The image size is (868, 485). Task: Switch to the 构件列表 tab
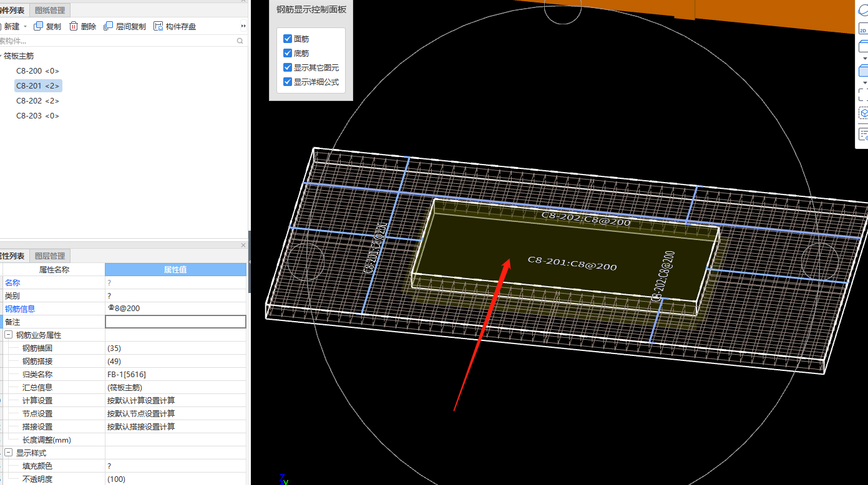point(14,10)
